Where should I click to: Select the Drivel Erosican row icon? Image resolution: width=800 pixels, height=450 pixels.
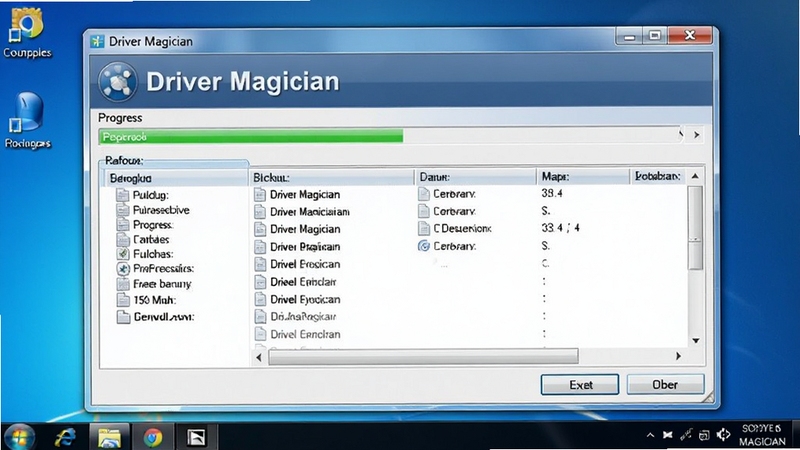[x=260, y=264]
